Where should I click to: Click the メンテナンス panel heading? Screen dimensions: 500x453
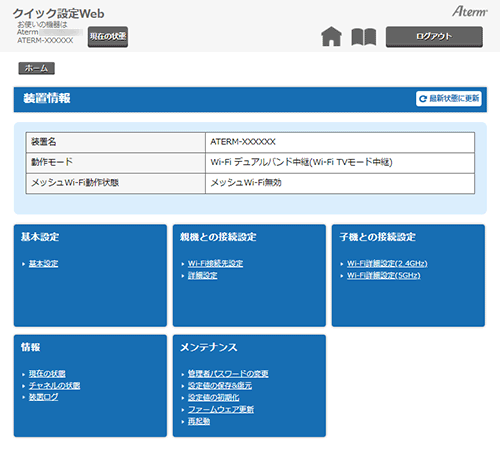point(209,347)
